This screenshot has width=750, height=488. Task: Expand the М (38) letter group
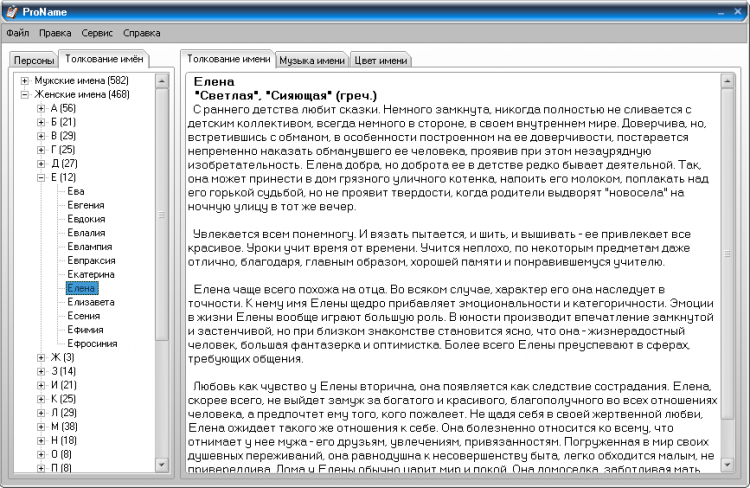tap(41, 427)
